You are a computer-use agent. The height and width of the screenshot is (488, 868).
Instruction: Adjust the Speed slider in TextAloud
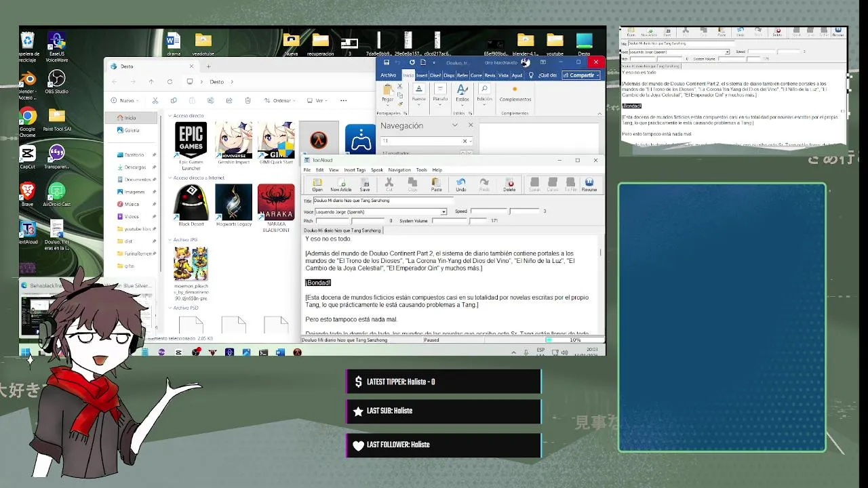pyautogui.click(x=505, y=211)
